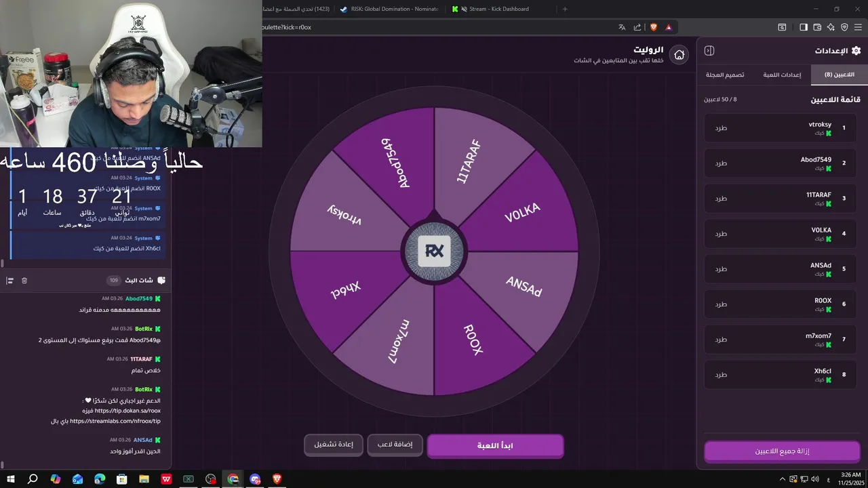Open Brave browser from the taskbar
The image size is (868, 488).
pyautogui.click(x=277, y=479)
